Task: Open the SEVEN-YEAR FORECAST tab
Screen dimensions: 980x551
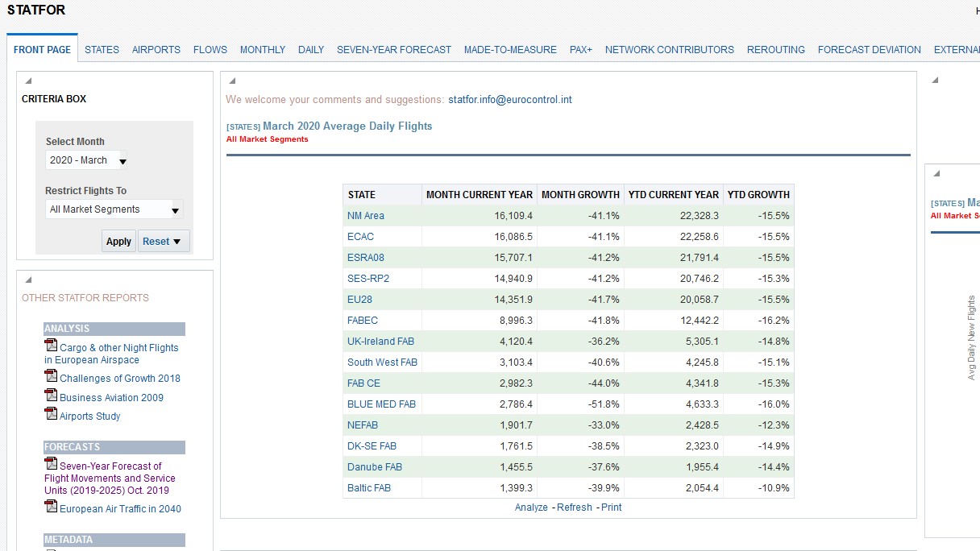Action: pyautogui.click(x=394, y=49)
